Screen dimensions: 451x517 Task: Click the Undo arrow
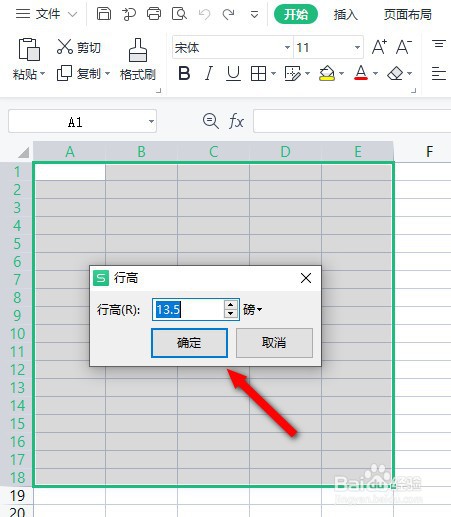tap(204, 14)
